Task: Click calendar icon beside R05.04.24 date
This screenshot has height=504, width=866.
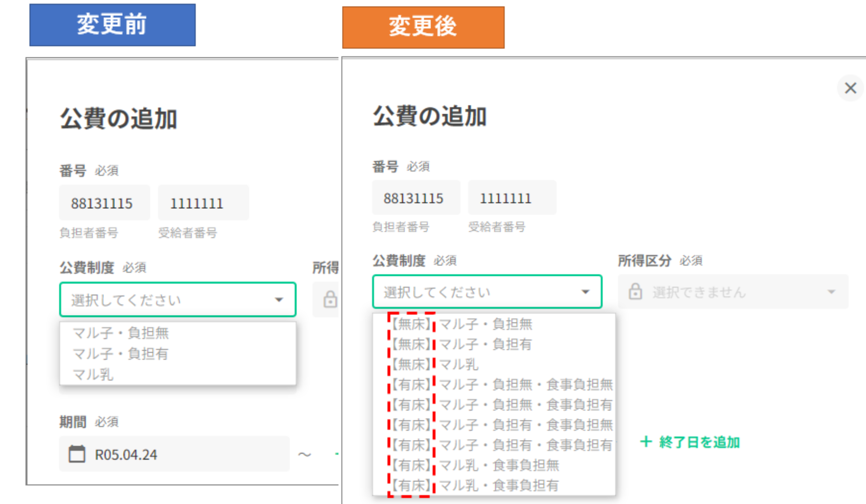Action: pyautogui.click(x=77, y=454)
